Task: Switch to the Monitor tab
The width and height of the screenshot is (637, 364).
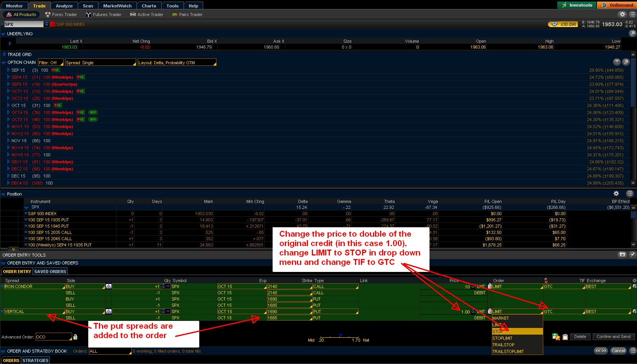Action: click(x=15, y=5)
